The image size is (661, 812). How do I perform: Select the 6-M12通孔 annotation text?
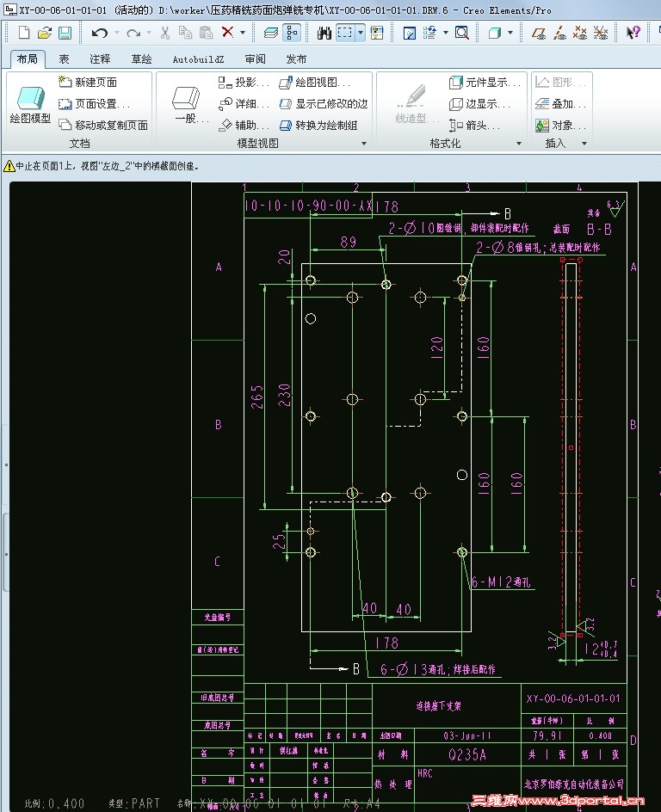coord(501,582)
